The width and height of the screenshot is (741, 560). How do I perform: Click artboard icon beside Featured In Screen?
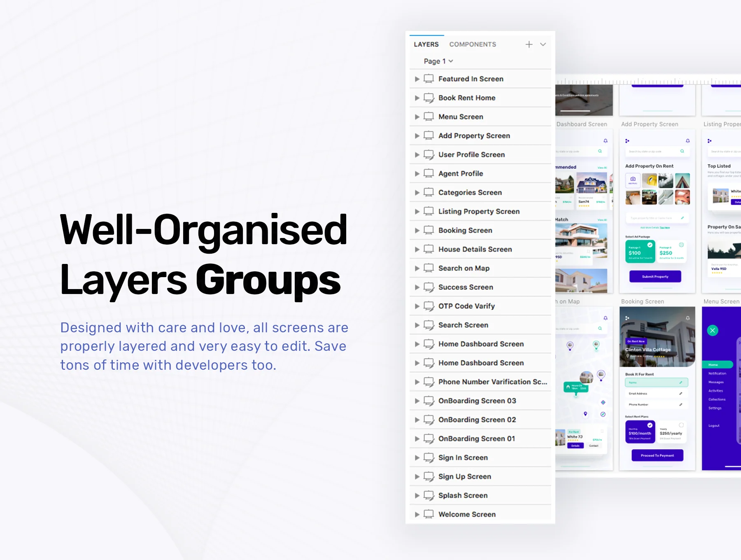(429, 79)
